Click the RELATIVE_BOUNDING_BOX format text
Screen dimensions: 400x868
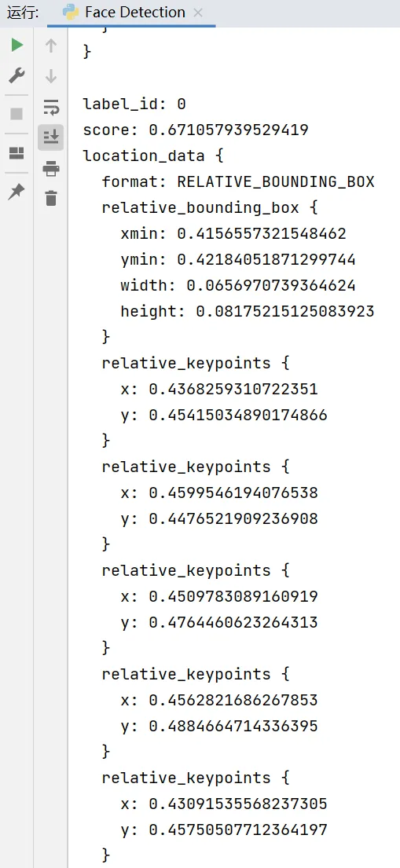click(276, 181)
